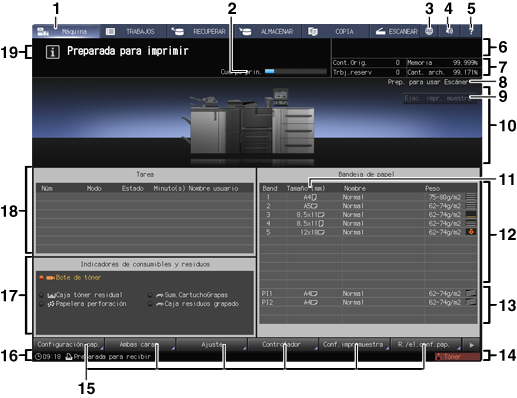Open the Ajuste button

coord(212,345)
